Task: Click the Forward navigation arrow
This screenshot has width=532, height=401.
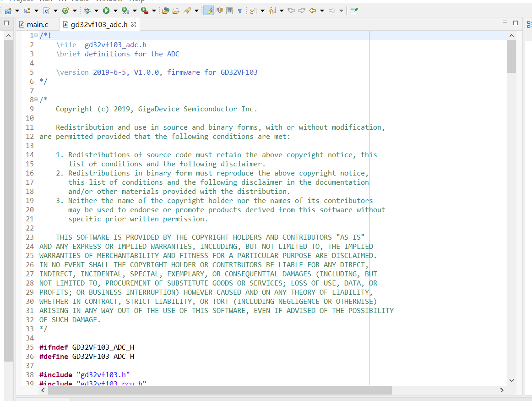Action: pyautogui.click(x=332, y=11)
